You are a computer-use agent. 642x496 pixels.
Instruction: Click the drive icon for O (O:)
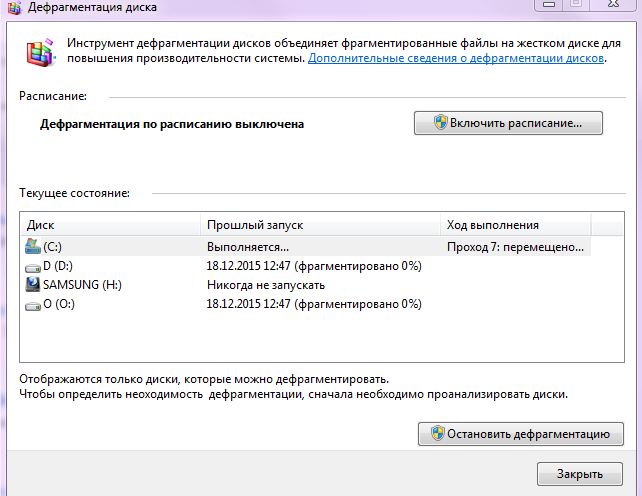[x=33, y=304]
